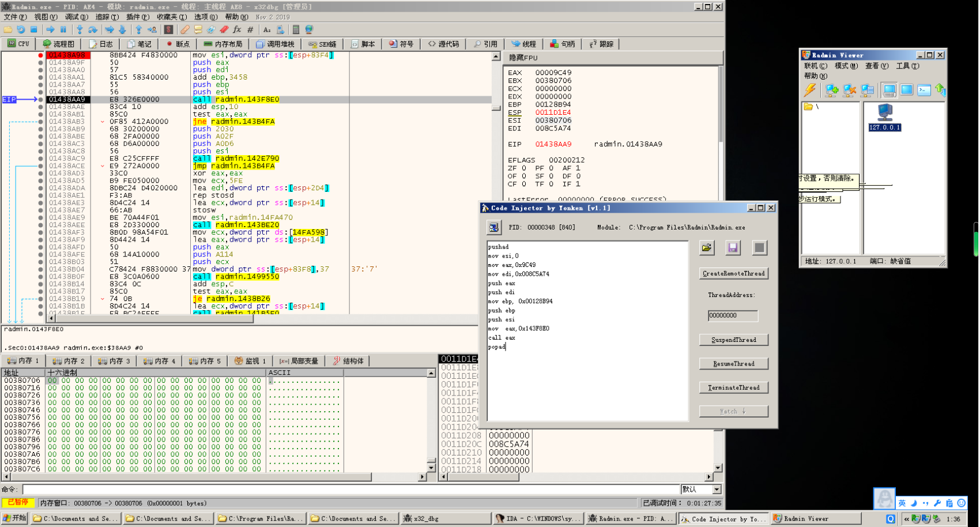Viewport: 980px width, 527px height.
Task: Click the TerminateThread button
Action: tap(733, 388)
